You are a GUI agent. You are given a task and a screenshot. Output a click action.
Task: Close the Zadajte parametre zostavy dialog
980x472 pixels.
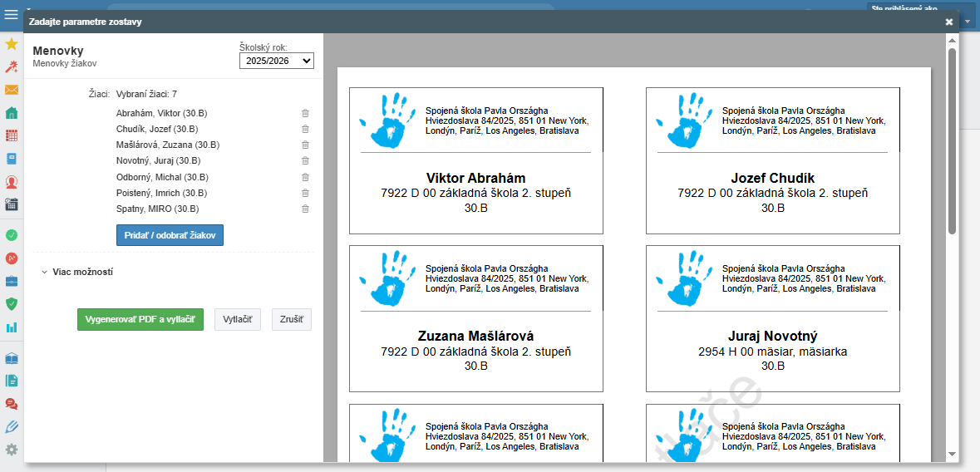click(x=949, y=22)
